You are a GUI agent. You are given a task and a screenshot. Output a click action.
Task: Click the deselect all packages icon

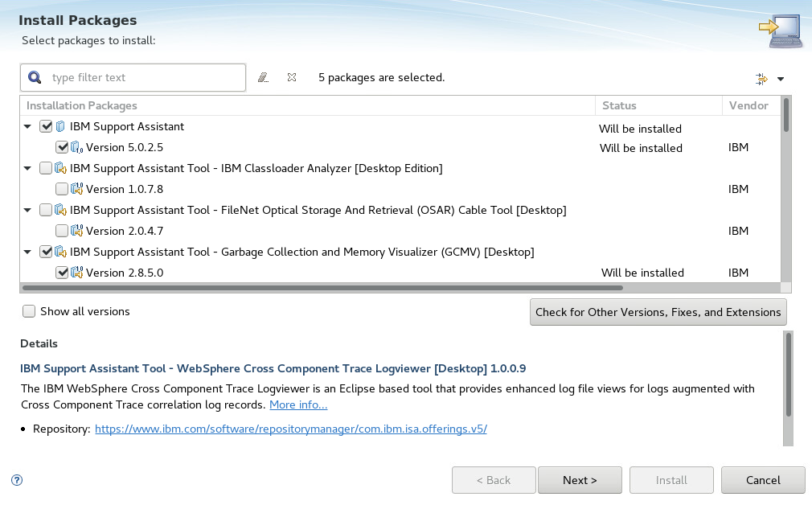292,77
